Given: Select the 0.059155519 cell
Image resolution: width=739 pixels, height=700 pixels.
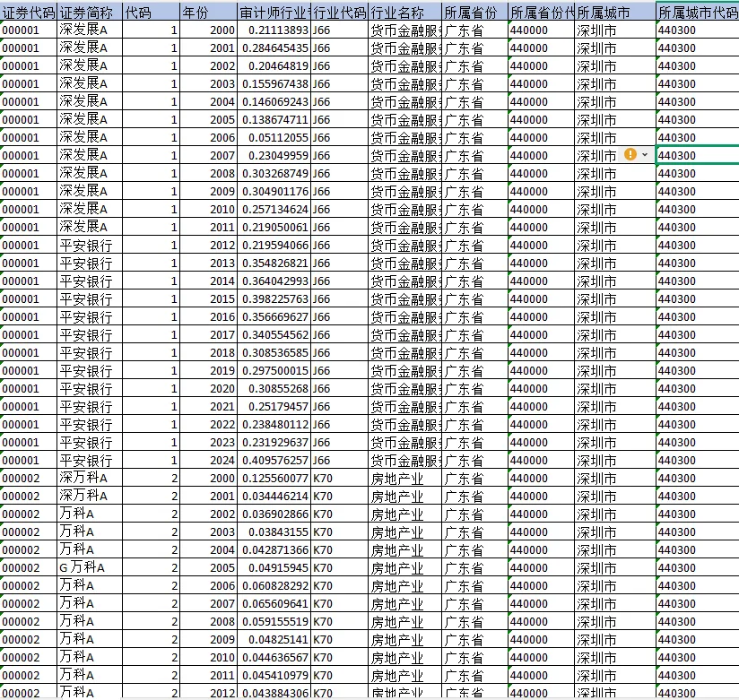Looking at the screenshot, I should point(274,621).
